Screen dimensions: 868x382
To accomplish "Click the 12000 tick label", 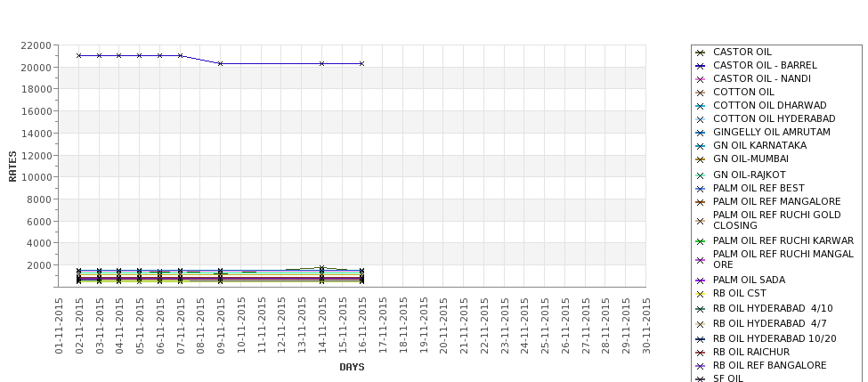I will [37, 156].
